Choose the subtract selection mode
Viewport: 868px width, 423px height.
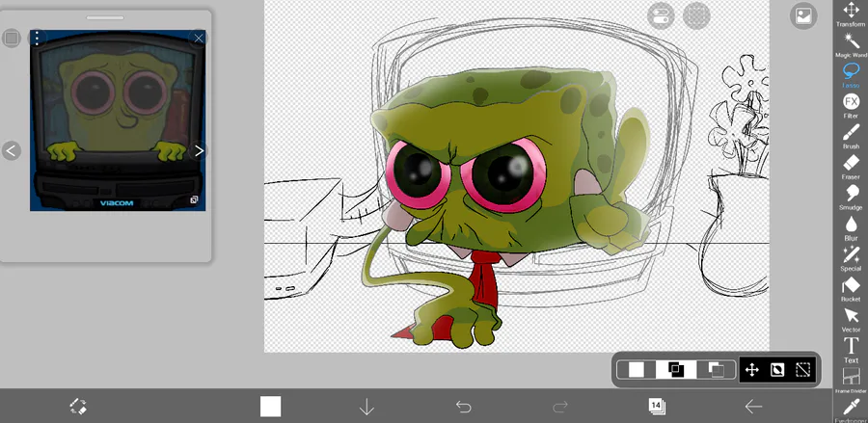coord(716,369)
